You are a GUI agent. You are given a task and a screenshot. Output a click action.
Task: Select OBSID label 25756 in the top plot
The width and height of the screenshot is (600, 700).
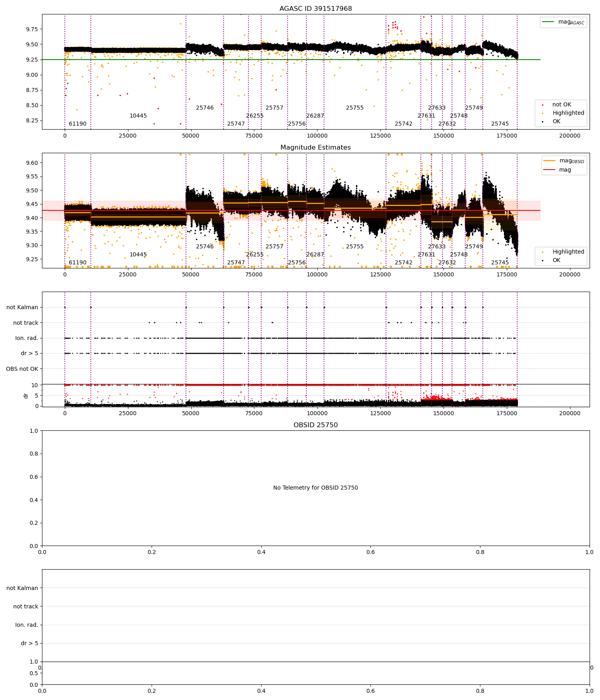tap(297, 124)
